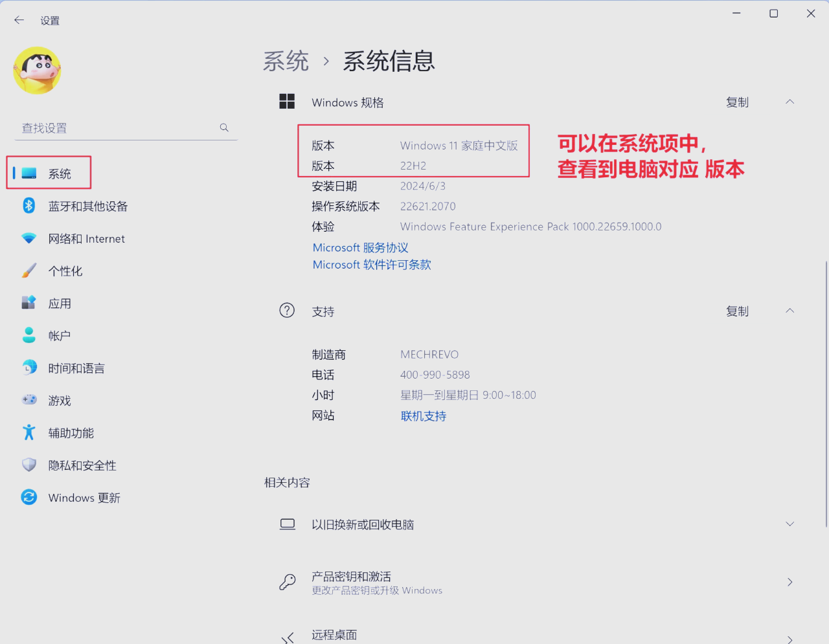
Task: Go to 个性化 settings
Action: 65,271
